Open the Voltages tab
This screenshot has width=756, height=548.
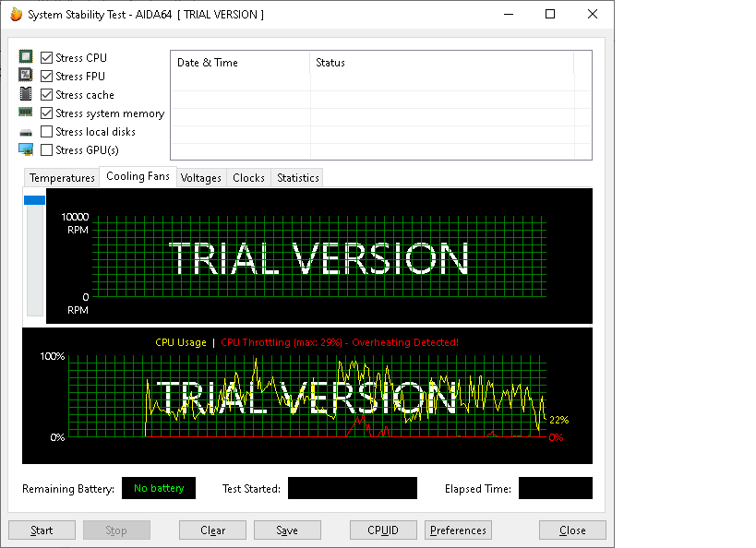200,177
